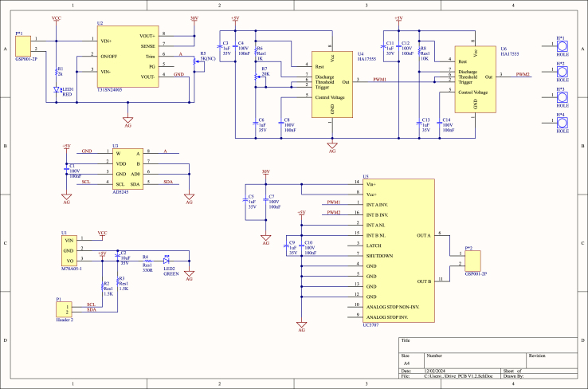Image resolution: width=588 pixels, height=389 pixels.
Task: Click the Drive_PCB V1.2.SchDoc file path
Action: click(458, 376)
